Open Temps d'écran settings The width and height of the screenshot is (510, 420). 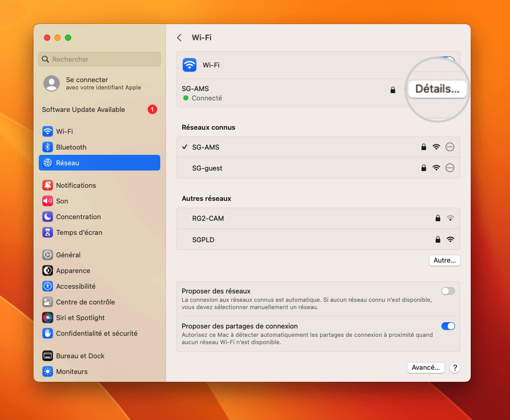[x=99, y=232]
